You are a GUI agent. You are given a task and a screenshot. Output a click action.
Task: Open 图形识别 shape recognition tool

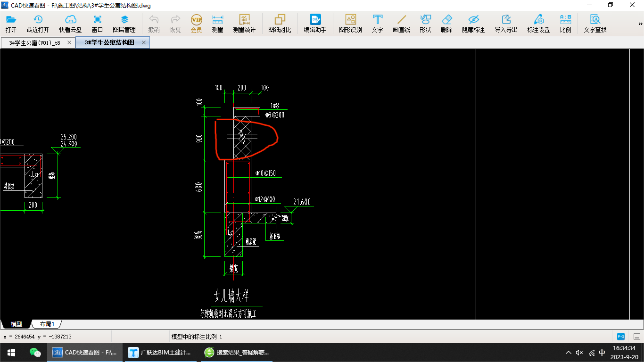(350, 24)
